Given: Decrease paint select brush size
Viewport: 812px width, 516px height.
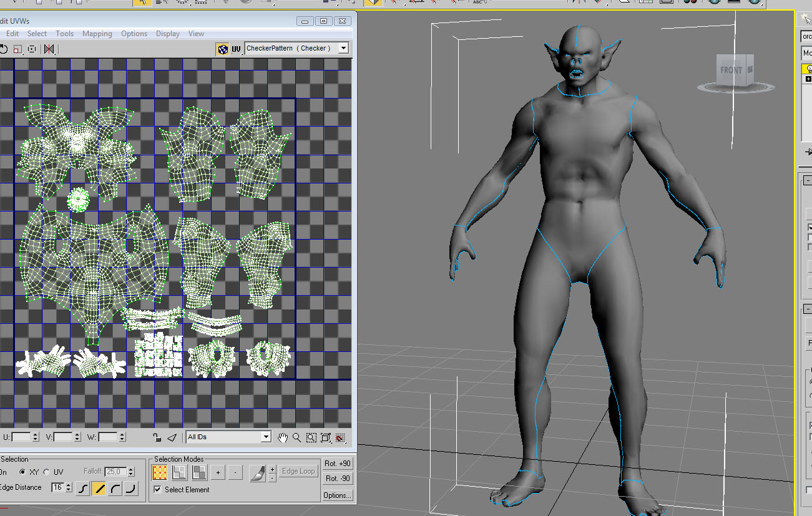Looking at the screenshot, I should pyautogui.click(x=272, y=478).
